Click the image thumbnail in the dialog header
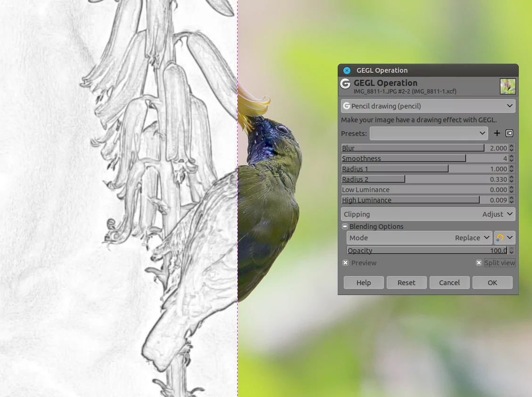The height and width of the screenshot is (397, 532). (507, 86)
